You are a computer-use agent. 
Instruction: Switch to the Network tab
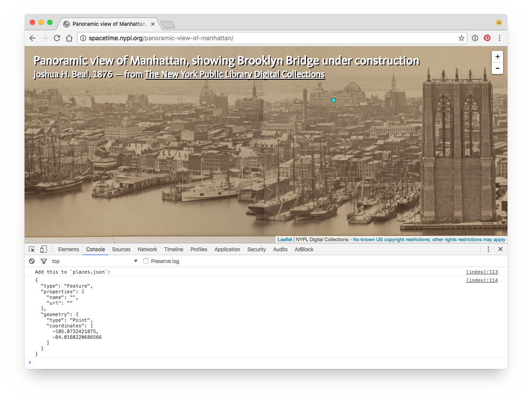148,249
